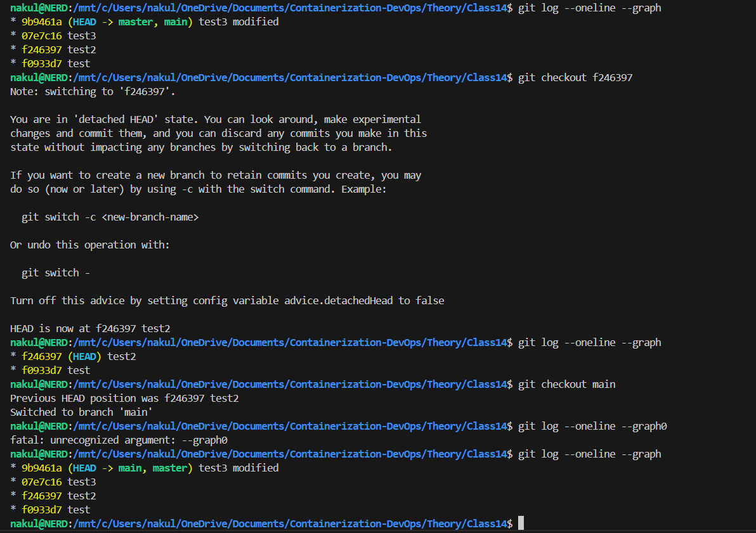756x533 pixels.
Task: Click '(HEAD -> main, master)' reference in the last log
Action: pos(130,468)
